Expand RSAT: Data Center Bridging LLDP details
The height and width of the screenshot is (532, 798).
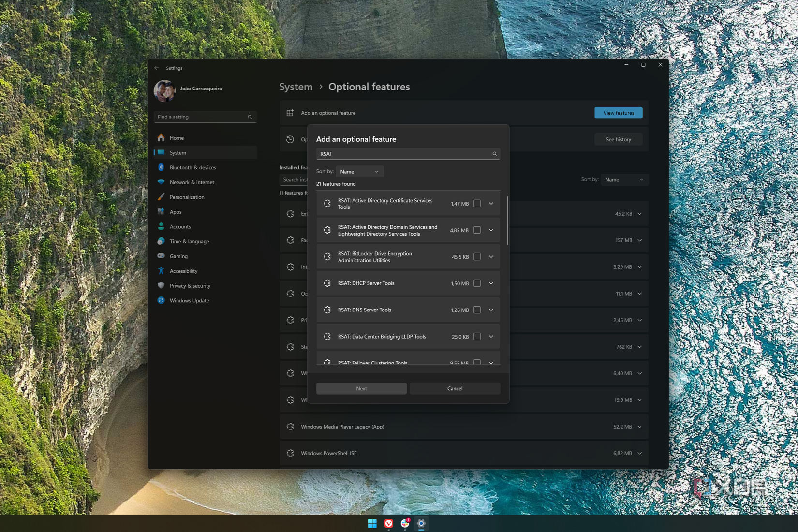coord(491,337)
